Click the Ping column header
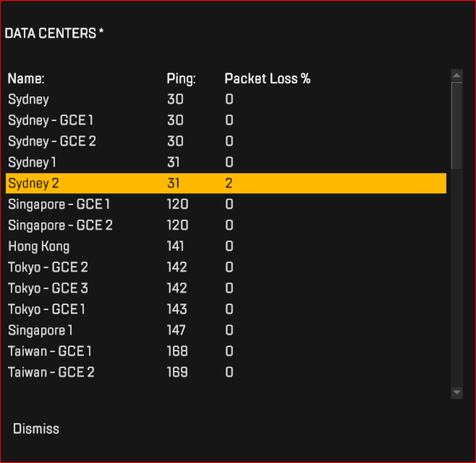Image resolution: width=476 pixels, height=463 pixels. [181, 79]
